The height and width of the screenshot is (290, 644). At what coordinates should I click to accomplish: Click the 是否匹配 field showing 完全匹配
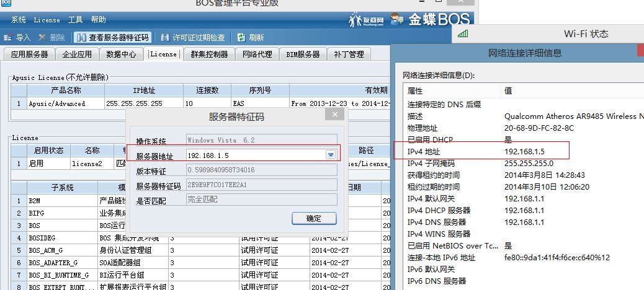coord(262,200)
